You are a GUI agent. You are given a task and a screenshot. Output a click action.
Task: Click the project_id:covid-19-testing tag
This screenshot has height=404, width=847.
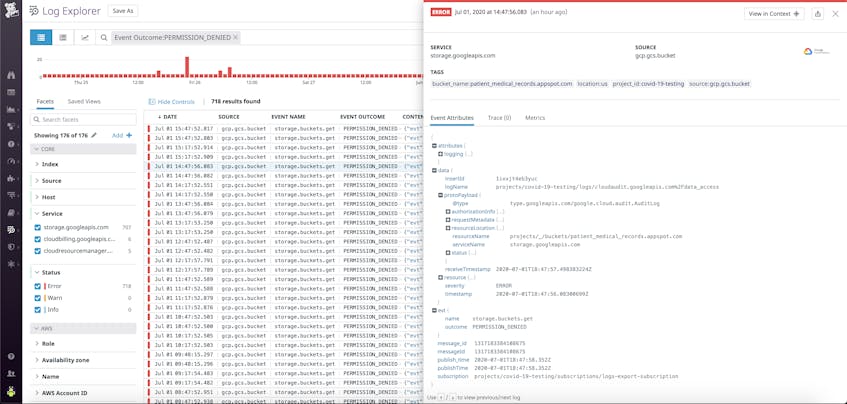[x=648, y=84]
